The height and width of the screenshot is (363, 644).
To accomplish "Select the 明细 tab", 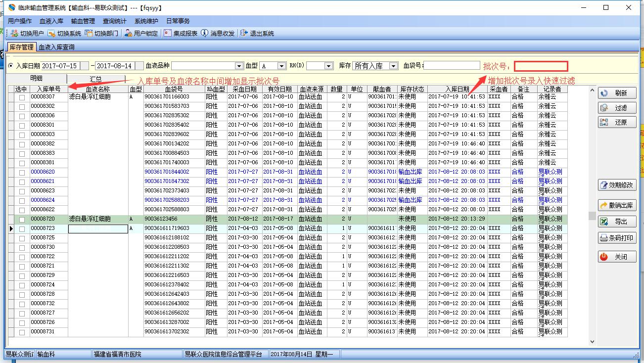I will pyautogui.click(x=37, y=79).
